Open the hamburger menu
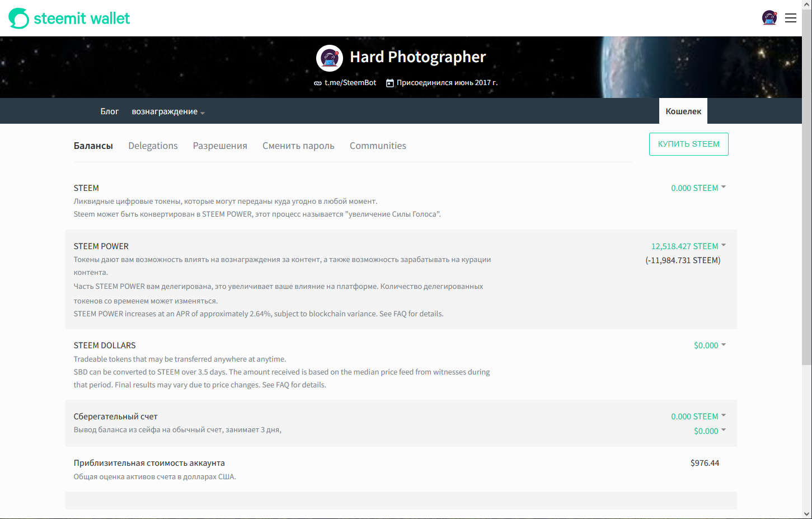This screenshot has width=812, height=519. pyautogui.click(x=791, y=18)
